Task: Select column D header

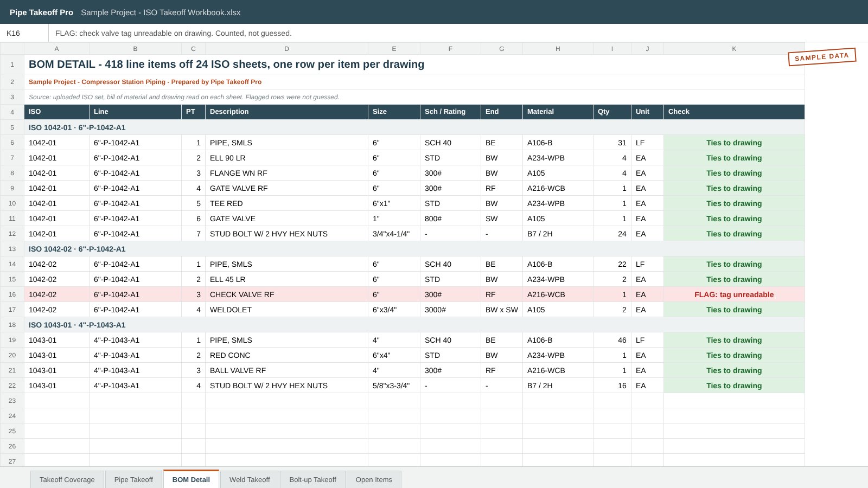Action: (286, 49)
